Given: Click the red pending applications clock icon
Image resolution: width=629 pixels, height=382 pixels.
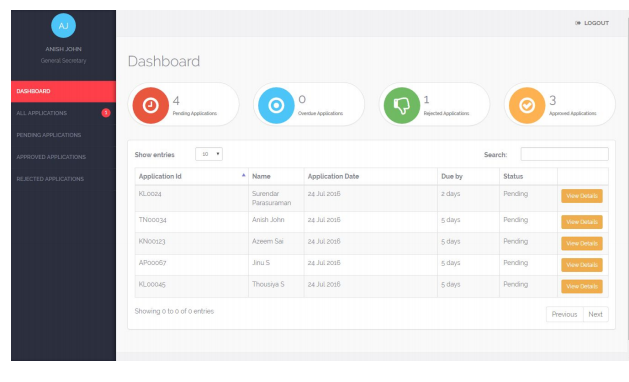Looking at the screenshot, I should tap(151, 106).
